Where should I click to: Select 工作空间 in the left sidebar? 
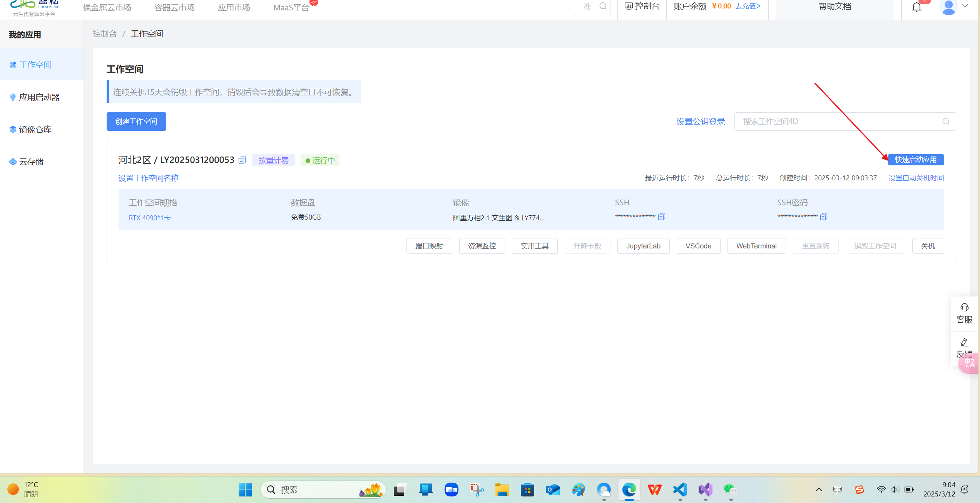(x=35, y=65)
